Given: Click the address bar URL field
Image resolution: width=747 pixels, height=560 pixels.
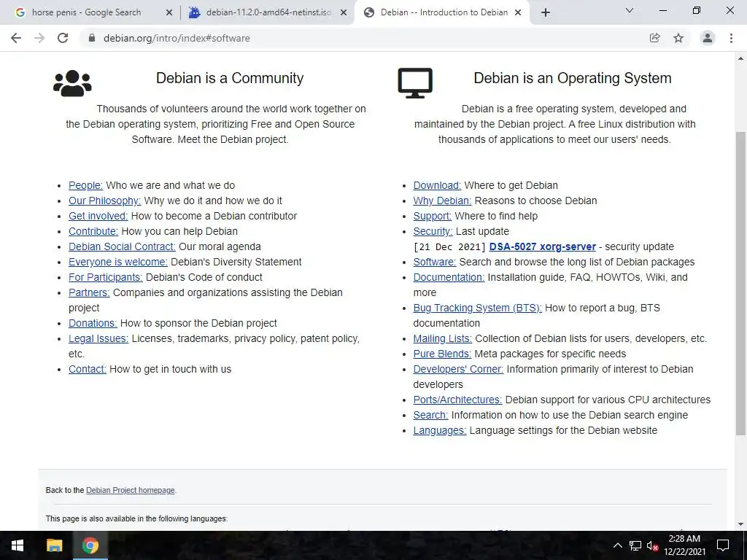Looking at the screenshot, I should tap(368, 38).
